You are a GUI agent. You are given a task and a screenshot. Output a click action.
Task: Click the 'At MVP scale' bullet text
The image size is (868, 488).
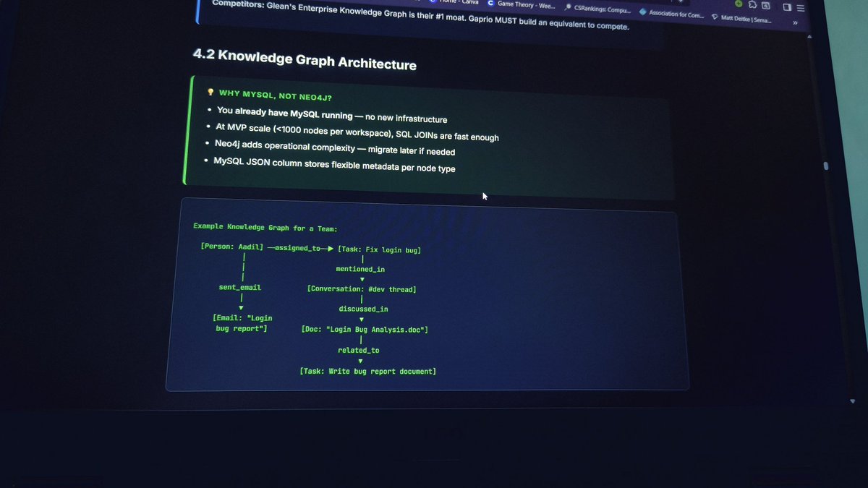click(x=357, y=132)
